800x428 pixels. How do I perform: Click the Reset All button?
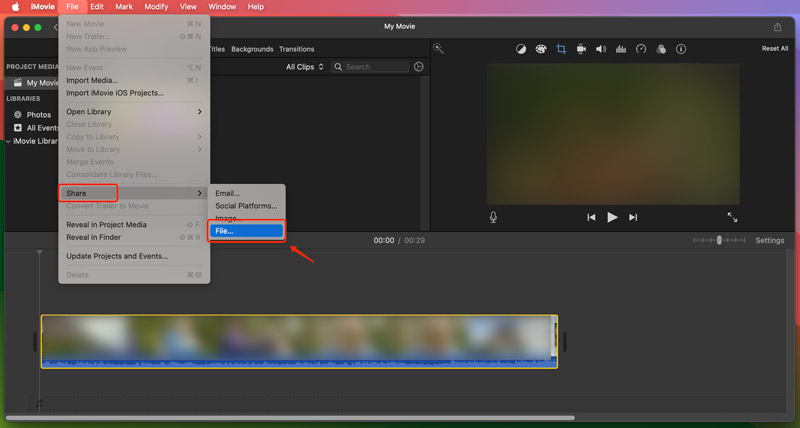[774, 49]
